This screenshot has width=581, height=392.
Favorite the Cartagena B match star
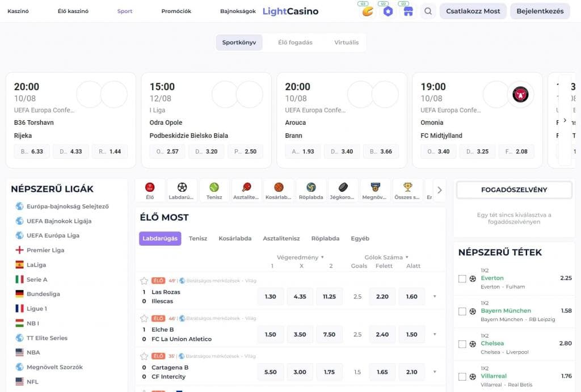pyautogui.click(x=144, y=356)
